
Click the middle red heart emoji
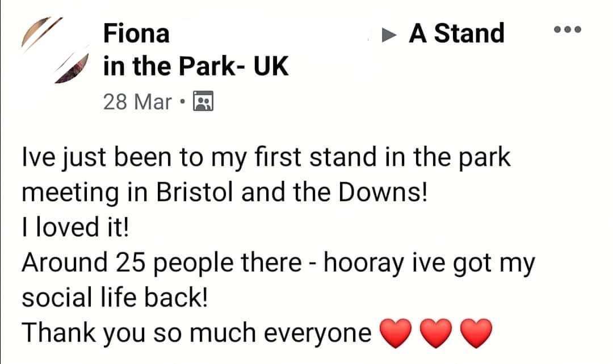point(434,334)
